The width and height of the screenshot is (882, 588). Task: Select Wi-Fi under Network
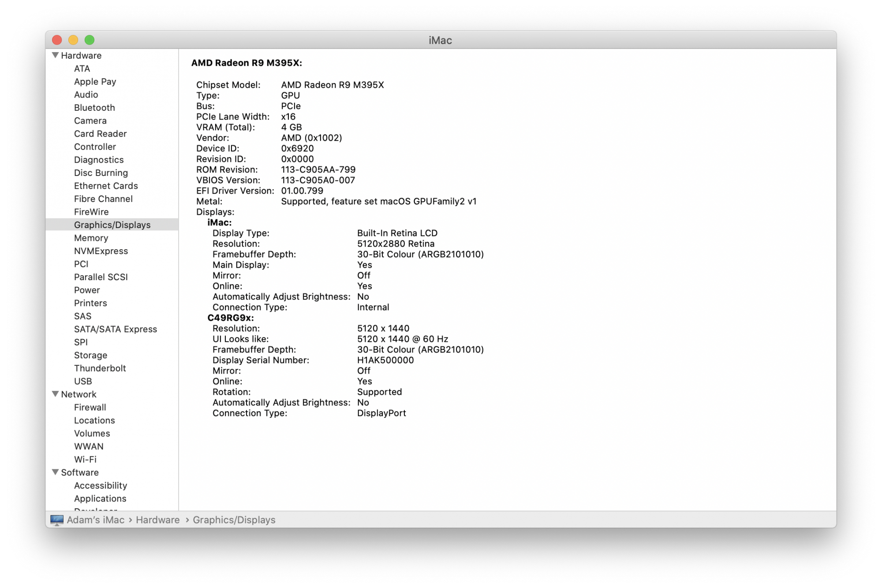85,459
